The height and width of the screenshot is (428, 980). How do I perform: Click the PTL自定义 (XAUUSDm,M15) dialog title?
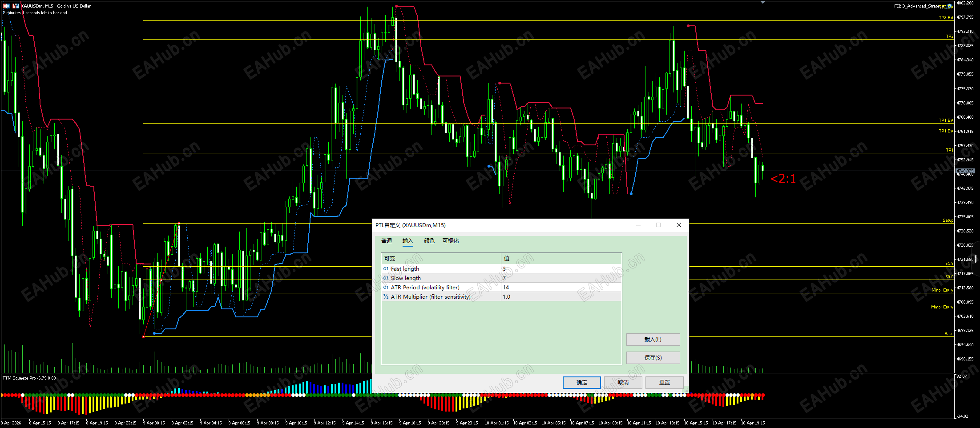(x=411, y=225)
